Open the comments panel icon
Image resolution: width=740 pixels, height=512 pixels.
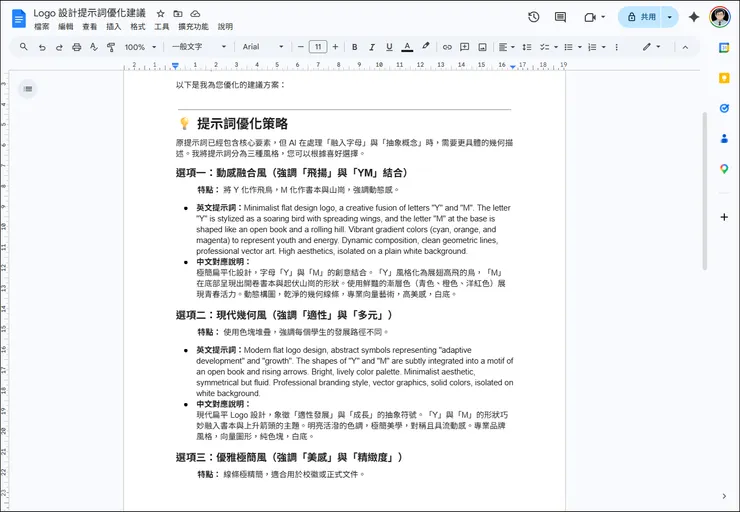(x=560, y=17)
